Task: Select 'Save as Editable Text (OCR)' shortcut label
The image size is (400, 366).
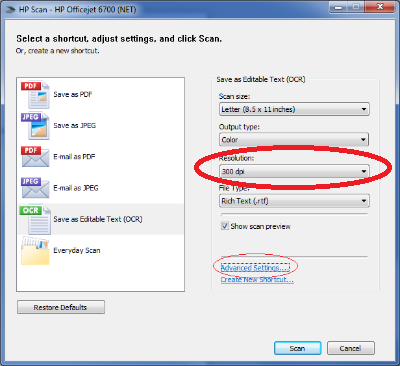Action: click(x=98, y=219)
